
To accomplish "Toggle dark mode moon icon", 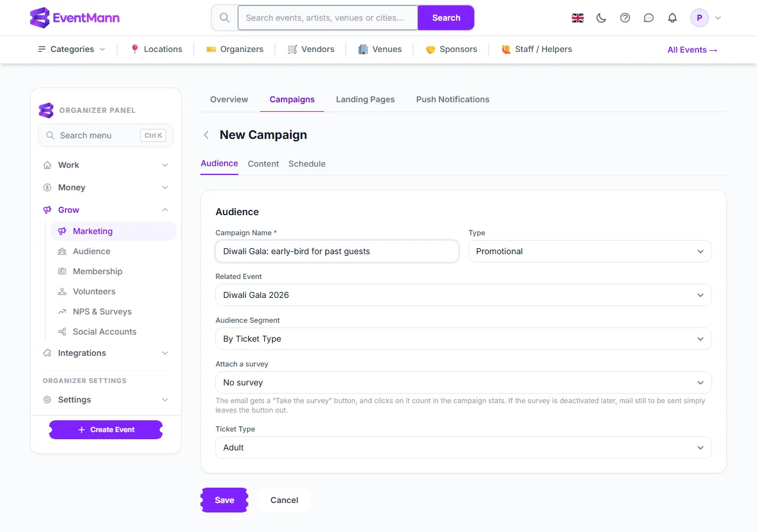I will pos(601,18).
